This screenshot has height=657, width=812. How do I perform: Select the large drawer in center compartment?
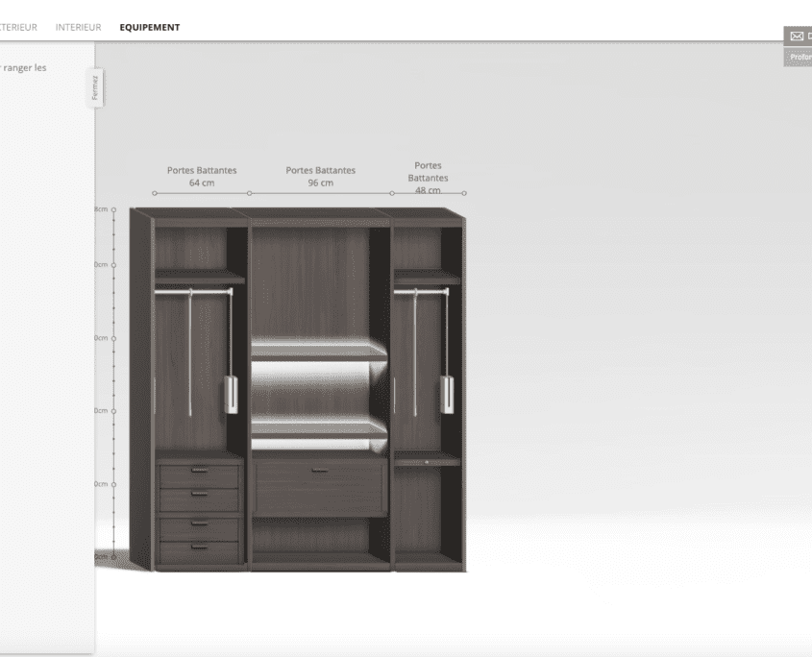point(320,485)
